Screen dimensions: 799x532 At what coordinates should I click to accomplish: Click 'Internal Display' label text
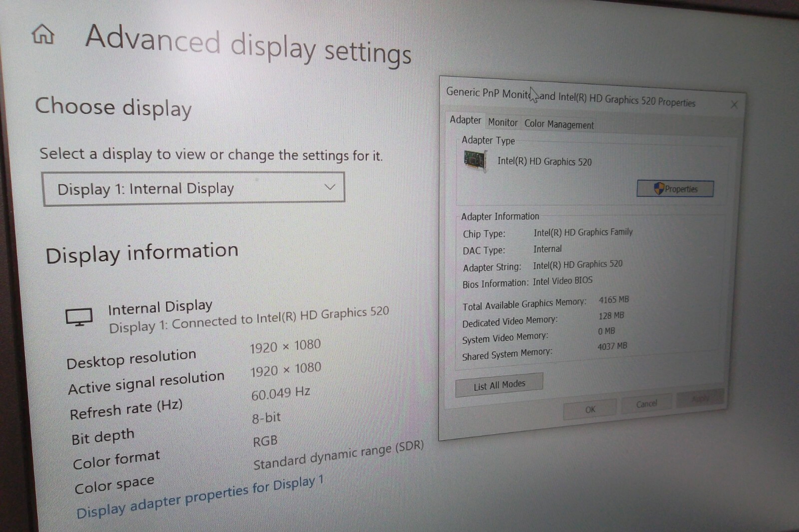click(x=160, y=307)
